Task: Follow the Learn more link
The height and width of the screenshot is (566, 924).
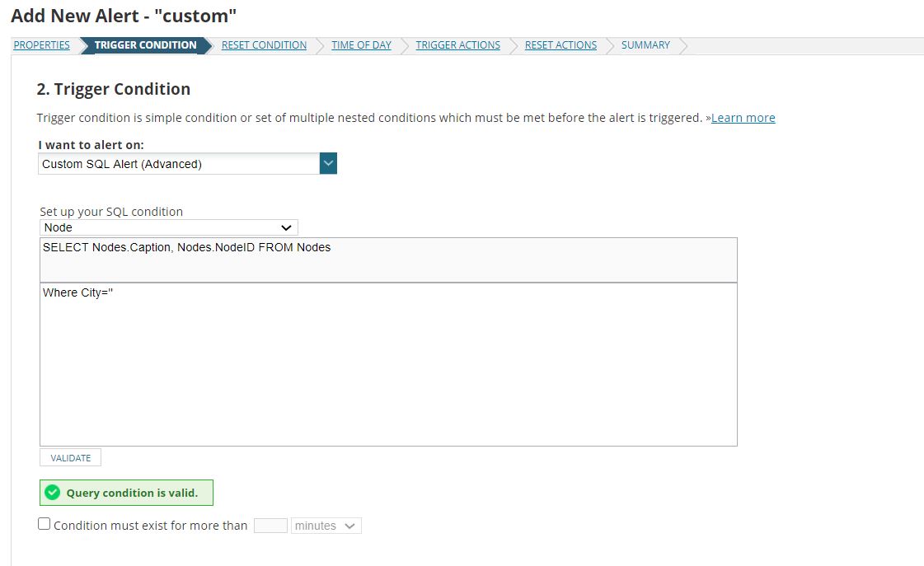Action: pos(743,118)
